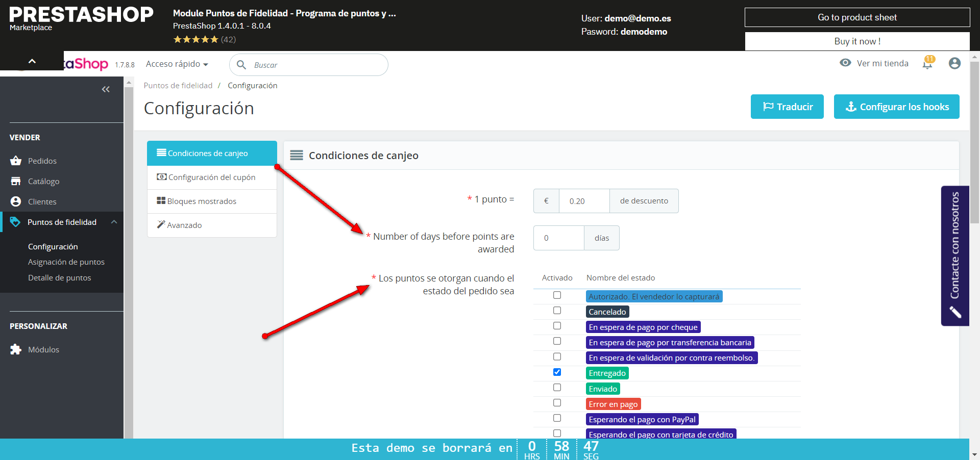The width and height of the screenshot is (980, 460).
Task: Collapse the sidebar with double-chevron icon
Action: (106, 89)
